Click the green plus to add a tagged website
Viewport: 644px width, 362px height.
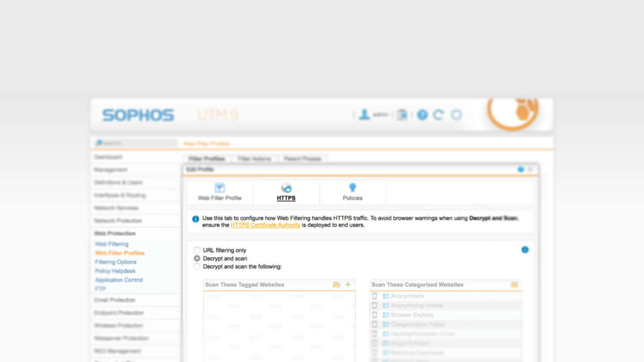tap(347, 284)
